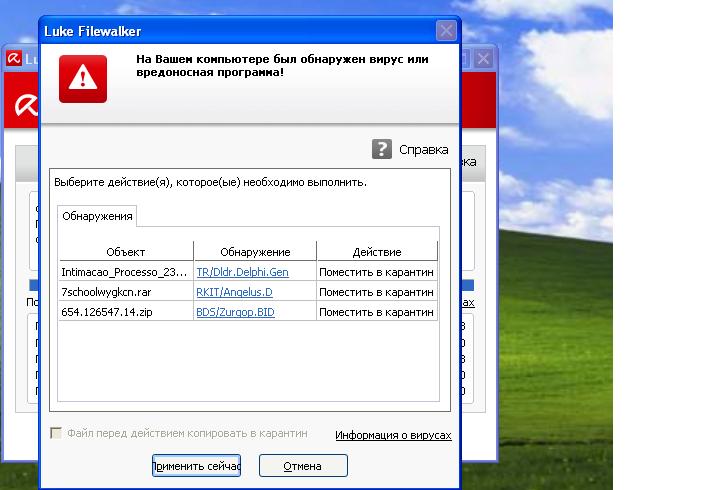
Task: Sort by the Обнаружение column header
Action: coord(255,251)
